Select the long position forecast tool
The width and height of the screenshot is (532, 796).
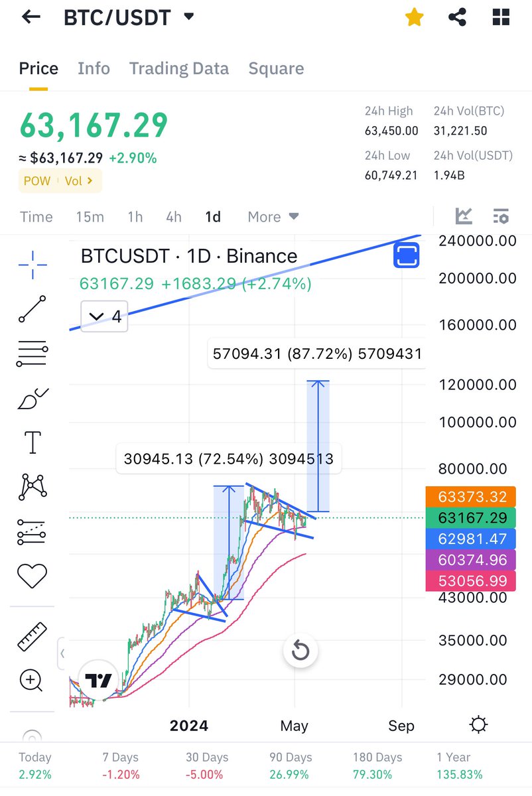[33, 532]
